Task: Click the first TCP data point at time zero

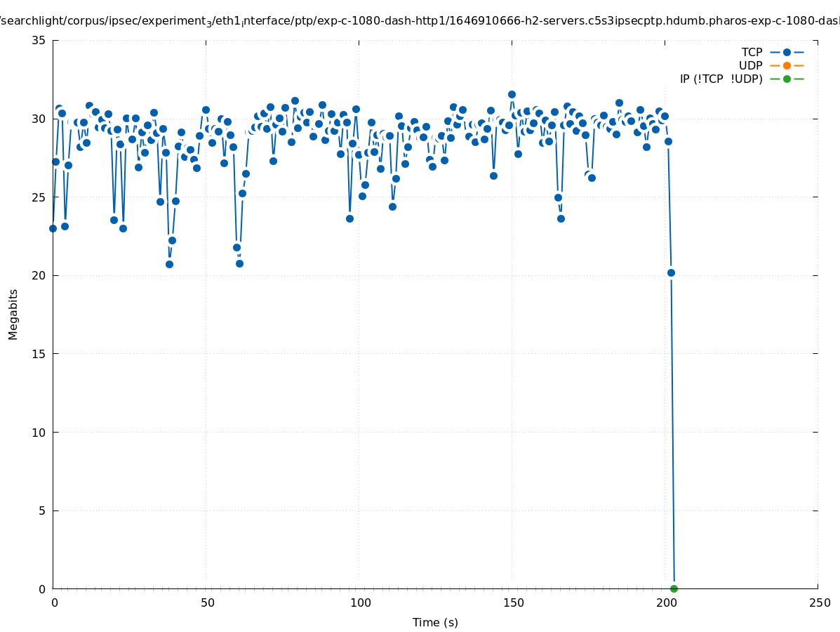Action: [53, 228]
